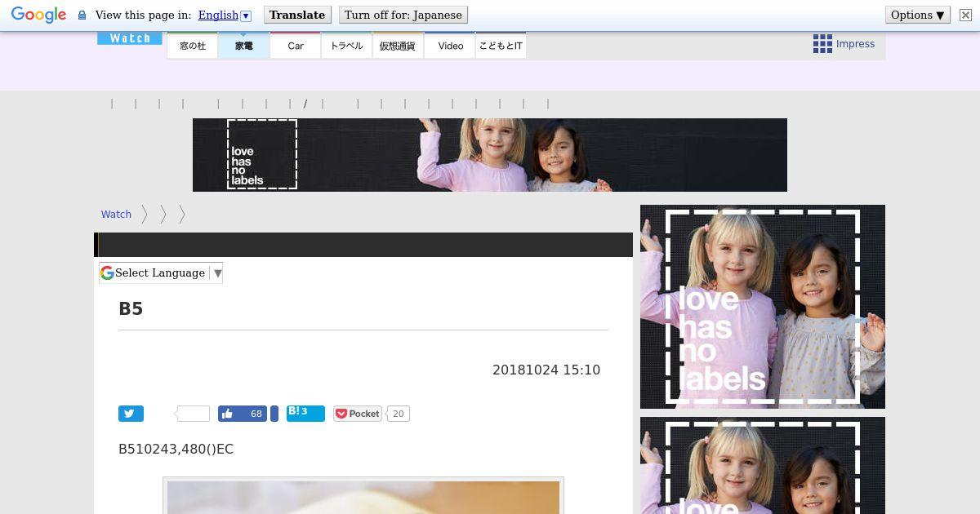Click the article title B5
The height and width of the screenshot is (514, 980).
[x=131, y=308]
